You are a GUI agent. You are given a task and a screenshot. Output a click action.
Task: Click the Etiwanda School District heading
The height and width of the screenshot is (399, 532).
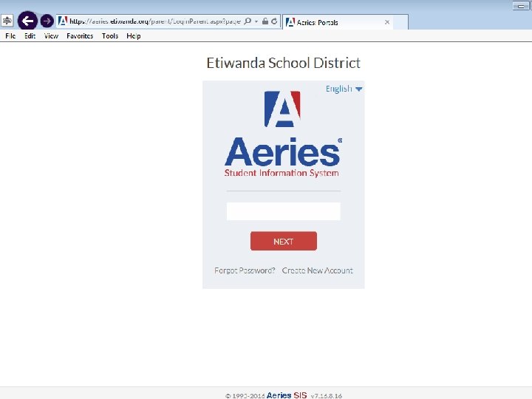[x=283, y=63]
